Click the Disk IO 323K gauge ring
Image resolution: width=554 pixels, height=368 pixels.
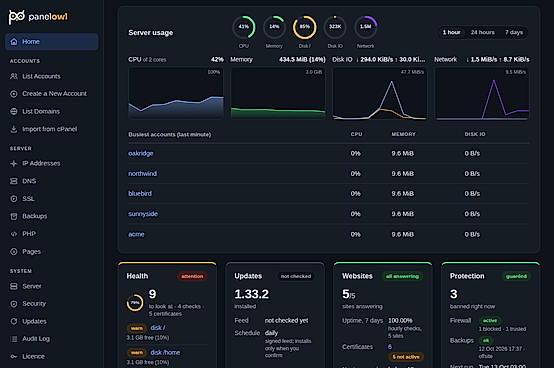pyautogui.click(x=335, y=27)
